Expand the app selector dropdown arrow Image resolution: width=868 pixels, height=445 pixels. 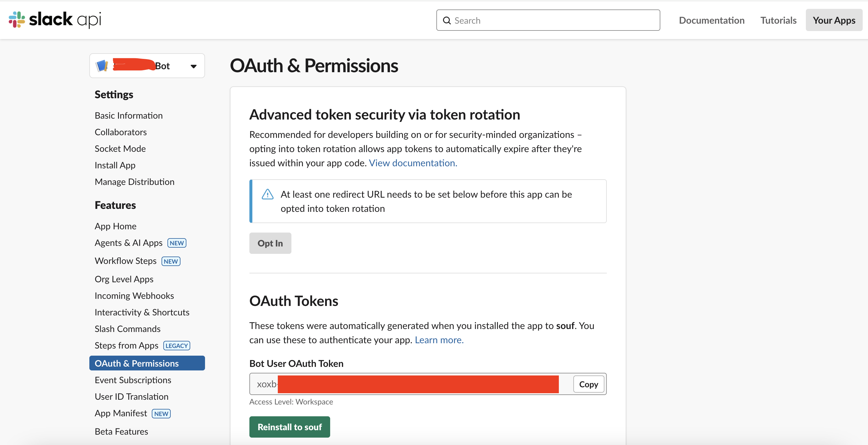pos(193,66)
